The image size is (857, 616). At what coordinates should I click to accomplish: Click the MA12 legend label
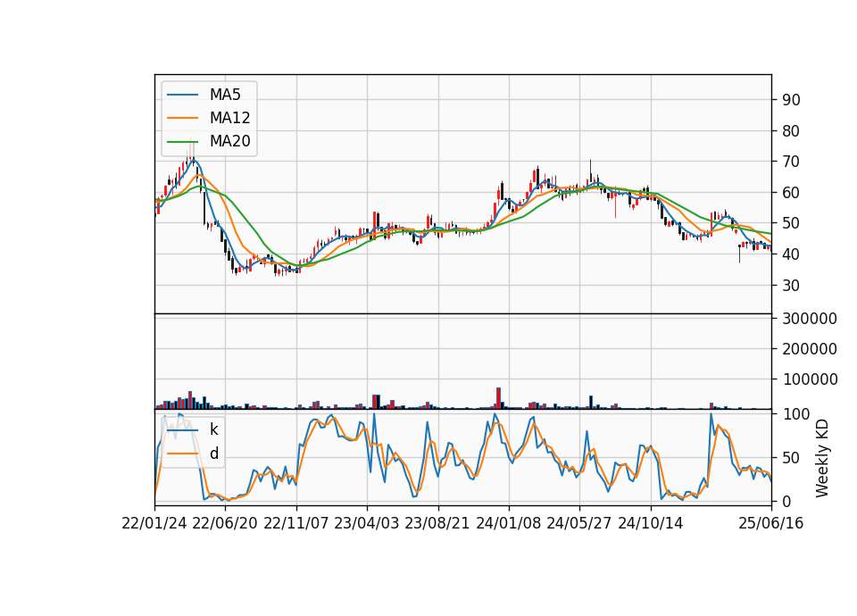pos(229,118)
